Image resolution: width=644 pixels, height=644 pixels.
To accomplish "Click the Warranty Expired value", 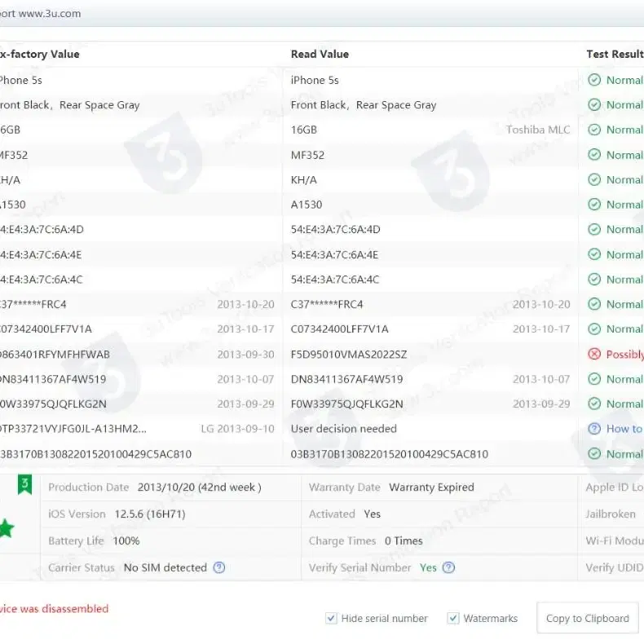I will pos(431,487).
